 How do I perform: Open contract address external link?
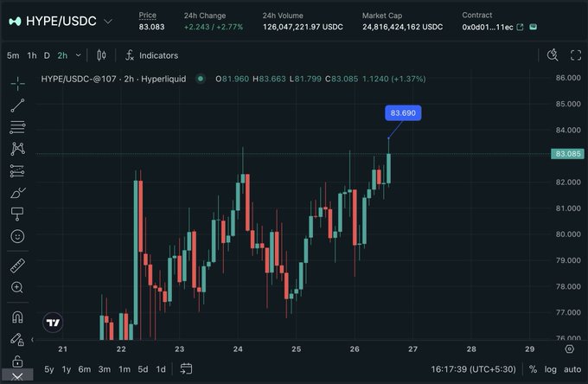pos(520,27)
